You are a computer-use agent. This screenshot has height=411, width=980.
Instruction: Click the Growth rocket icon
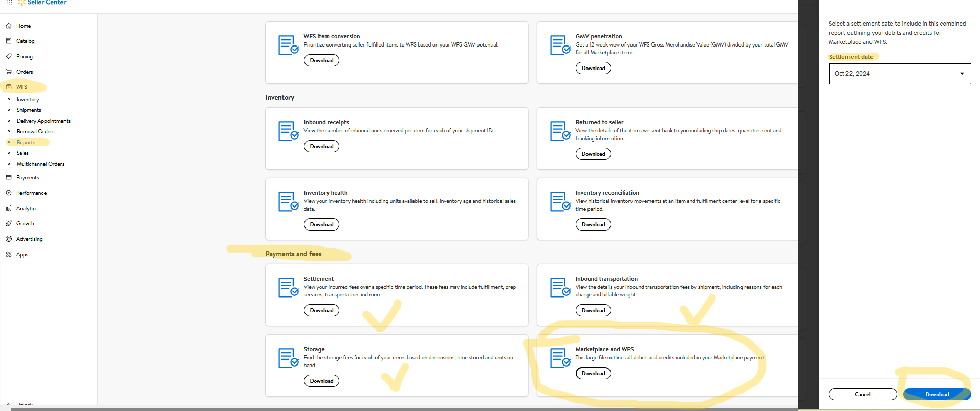[x=9, y=223]
